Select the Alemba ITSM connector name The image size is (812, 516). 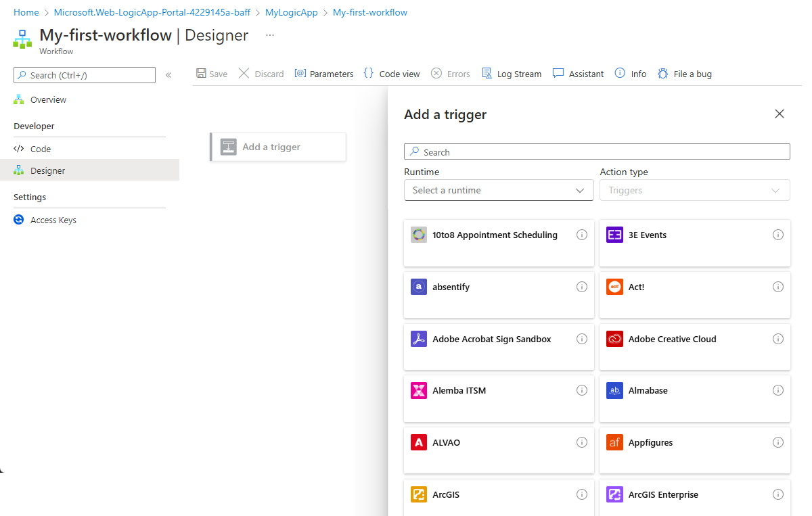tap(459, 390)
